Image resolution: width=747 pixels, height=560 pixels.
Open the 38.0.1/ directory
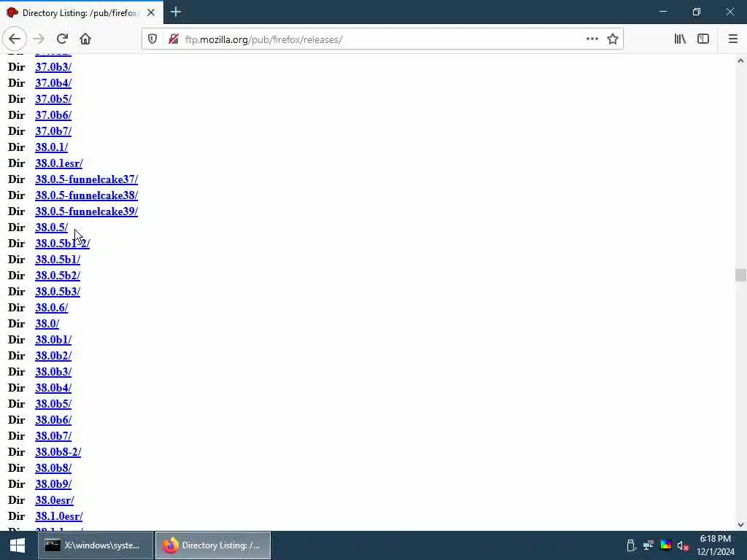click(x=52, y=147)
